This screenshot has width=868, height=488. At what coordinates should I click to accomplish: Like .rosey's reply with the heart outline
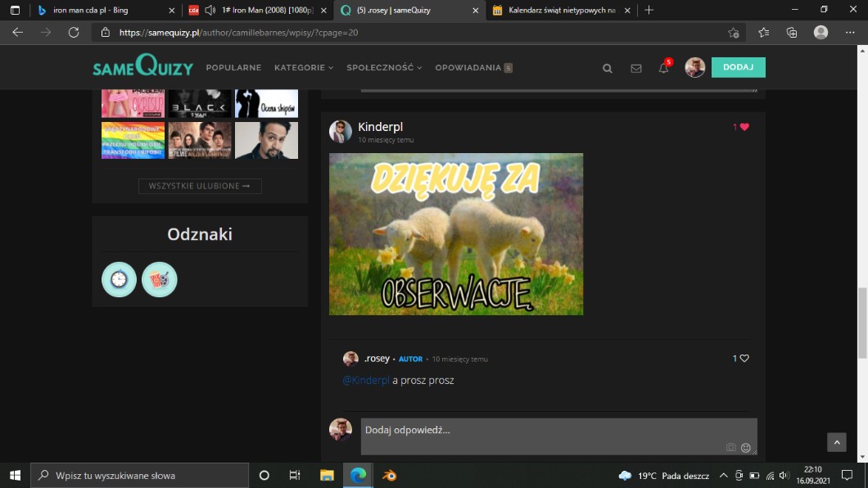[744, 359]
